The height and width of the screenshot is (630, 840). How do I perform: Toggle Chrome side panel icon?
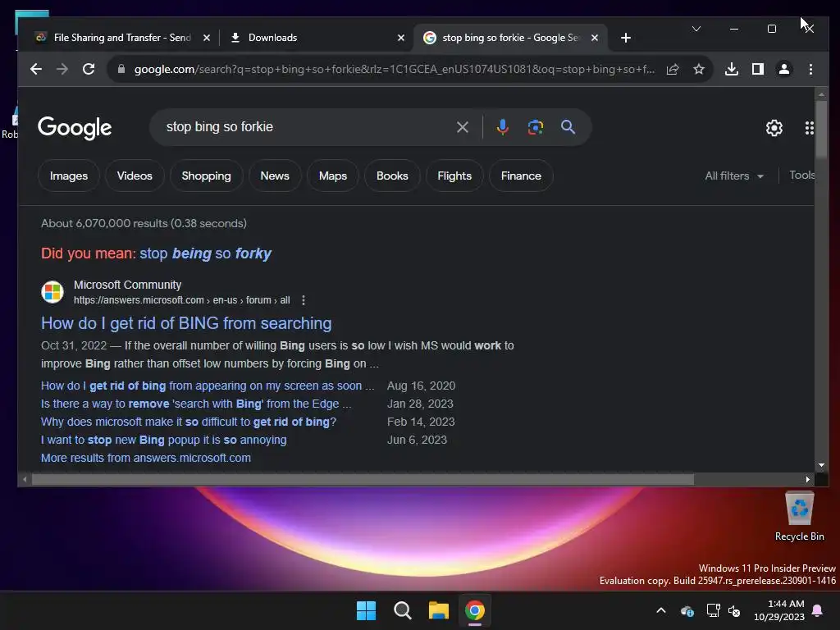[757, 69]
